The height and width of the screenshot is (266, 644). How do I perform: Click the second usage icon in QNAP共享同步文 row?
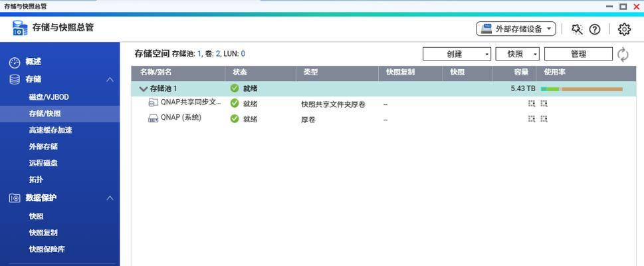coord(544,104)
